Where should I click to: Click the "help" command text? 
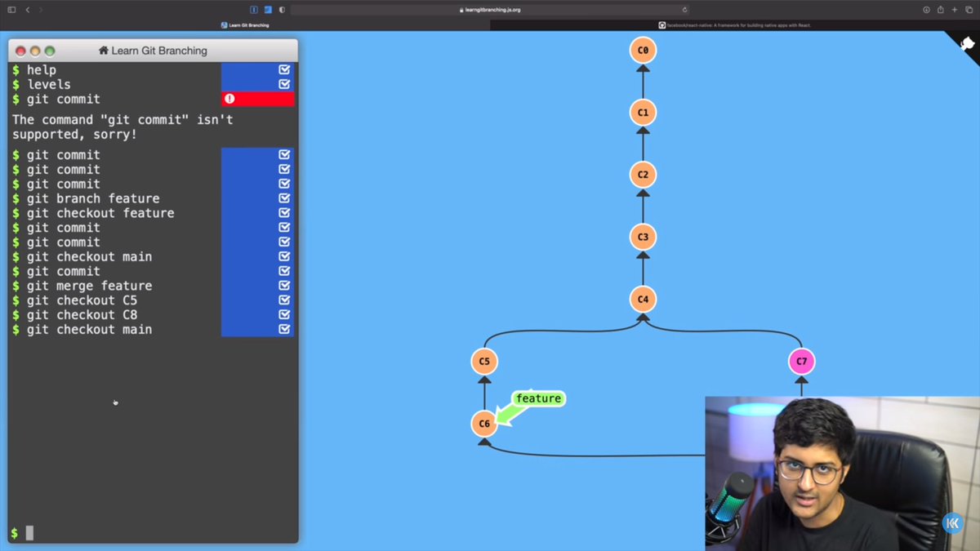tap(42, 70)
